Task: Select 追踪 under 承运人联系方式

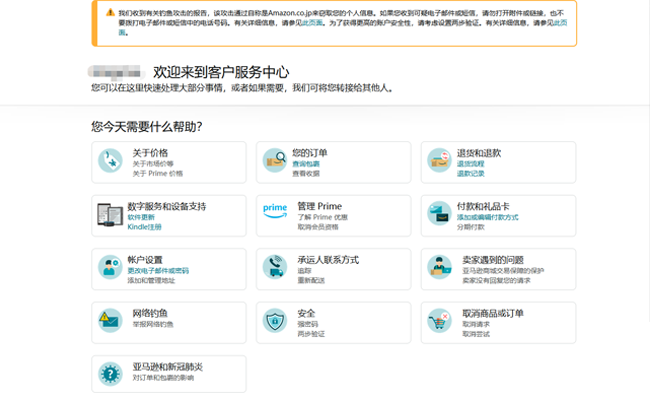Action: (x=304, y=271)
